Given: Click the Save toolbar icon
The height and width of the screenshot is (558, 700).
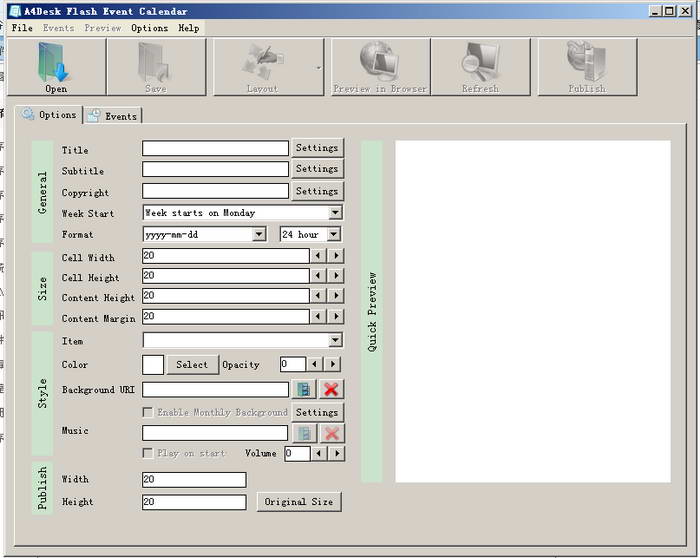Looking at the screenshot, I should tap(156, 67).
